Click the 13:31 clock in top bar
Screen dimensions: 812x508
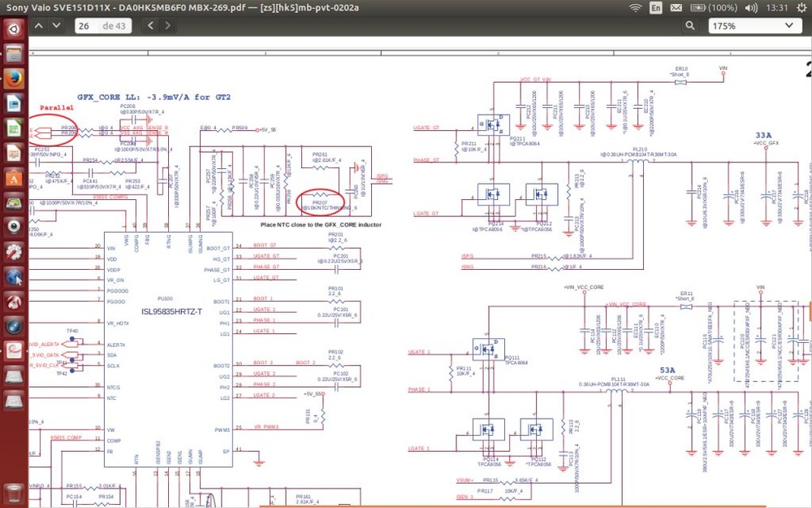click(x=776, y=7)
